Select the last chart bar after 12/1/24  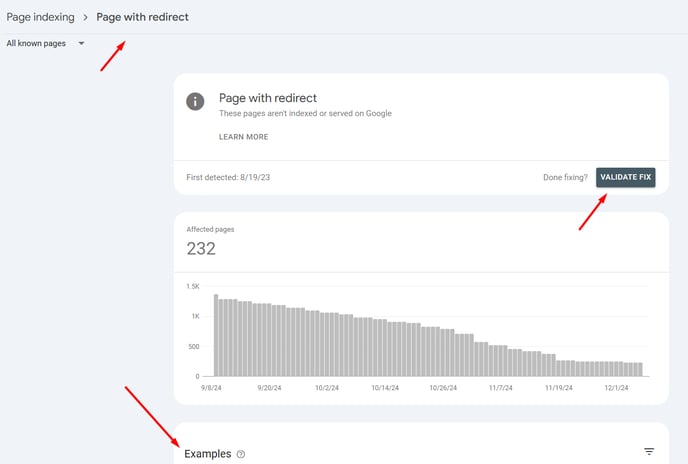coord(640,369)
